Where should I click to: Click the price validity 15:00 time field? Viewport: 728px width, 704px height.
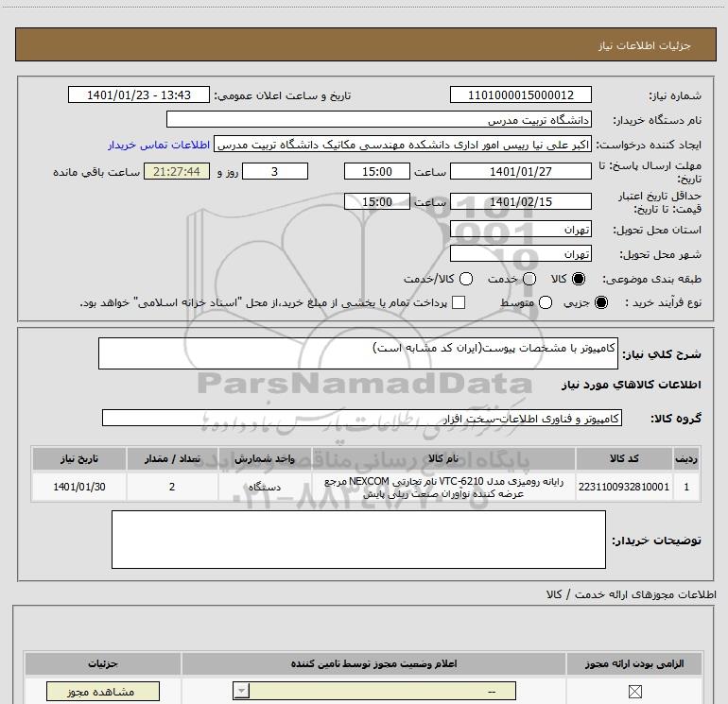(377, 202)
